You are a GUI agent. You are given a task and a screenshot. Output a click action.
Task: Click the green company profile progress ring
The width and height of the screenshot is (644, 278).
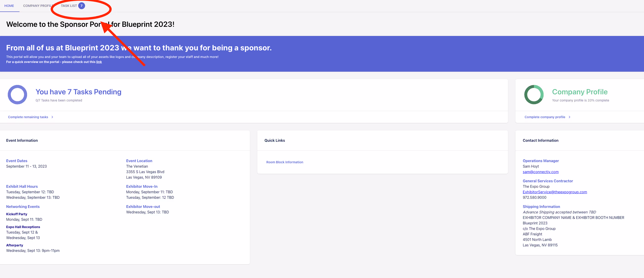[533, 95]
